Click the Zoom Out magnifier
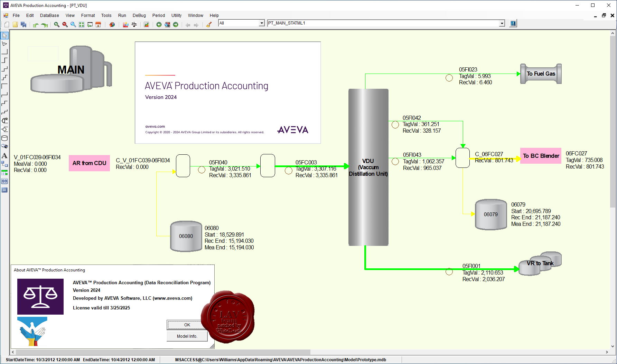The width and height of the screenshot is (617, 364). [x=65, y=25]
